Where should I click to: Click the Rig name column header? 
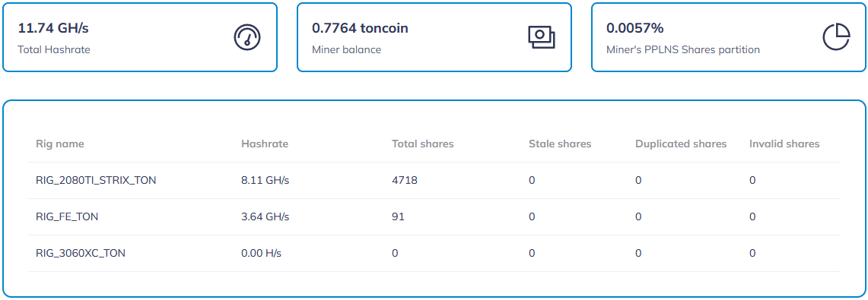(60, 144)
